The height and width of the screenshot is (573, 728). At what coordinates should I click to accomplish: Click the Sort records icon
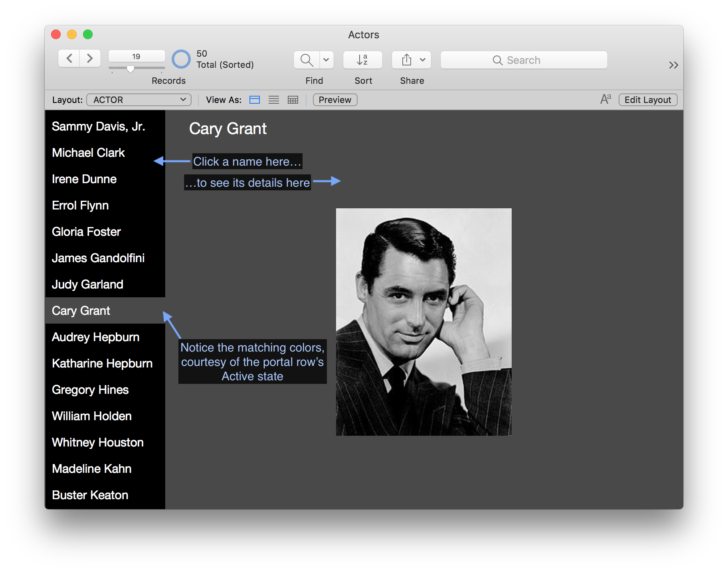[362, 60]
